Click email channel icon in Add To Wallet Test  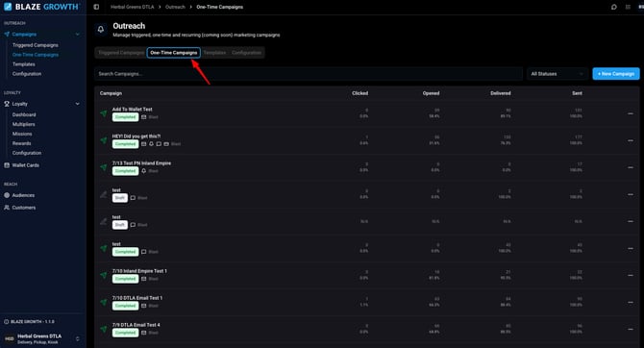144,117
